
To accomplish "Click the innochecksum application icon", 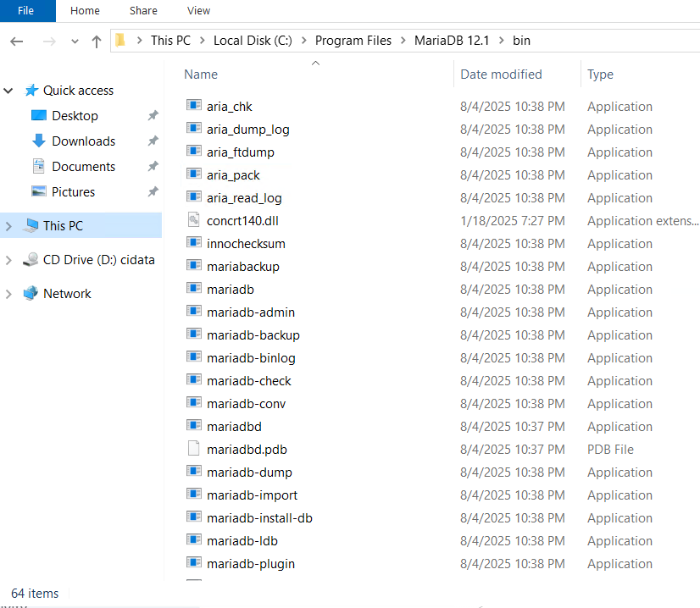I will [194, 243].
